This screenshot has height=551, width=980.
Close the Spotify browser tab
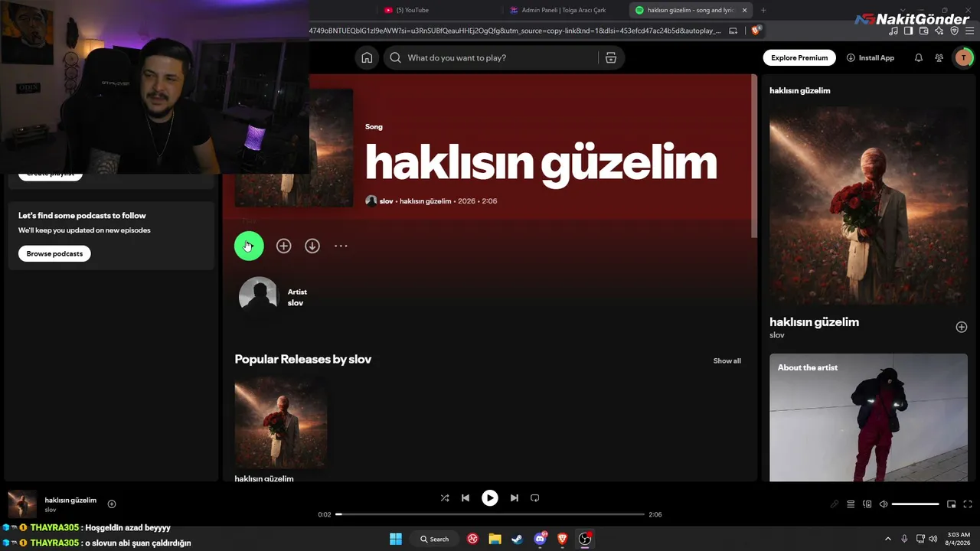[744, 10]
